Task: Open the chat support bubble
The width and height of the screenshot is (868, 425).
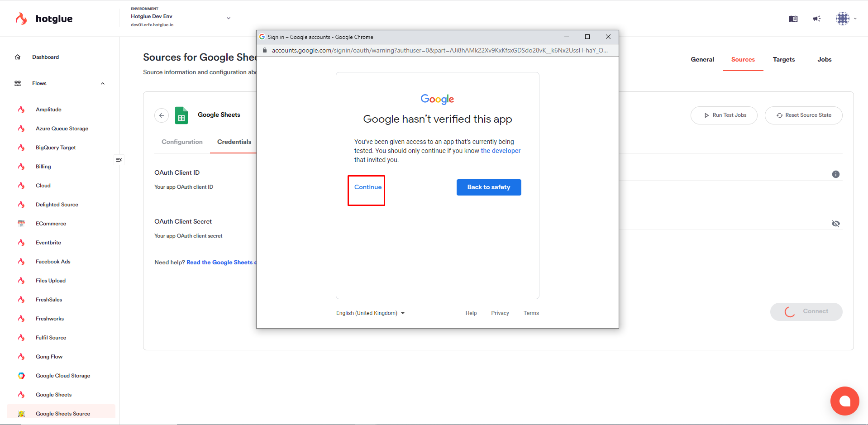Action: click(845, 401)
